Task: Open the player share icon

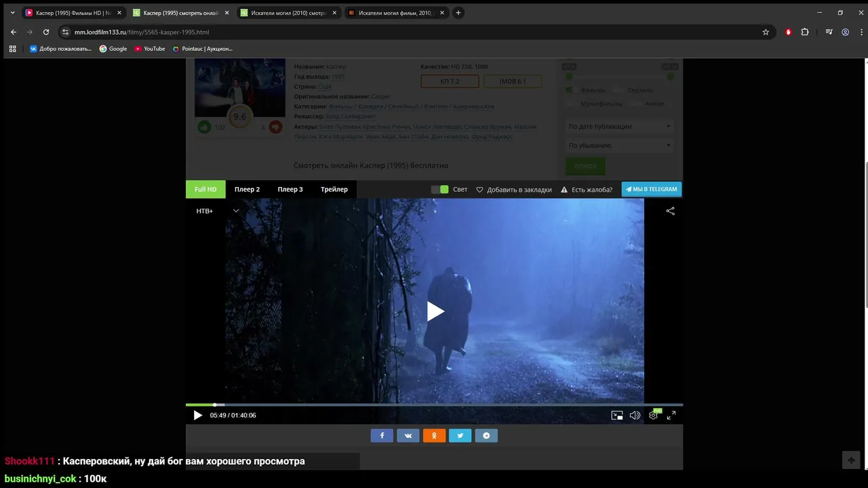Action: click(670, 211)
